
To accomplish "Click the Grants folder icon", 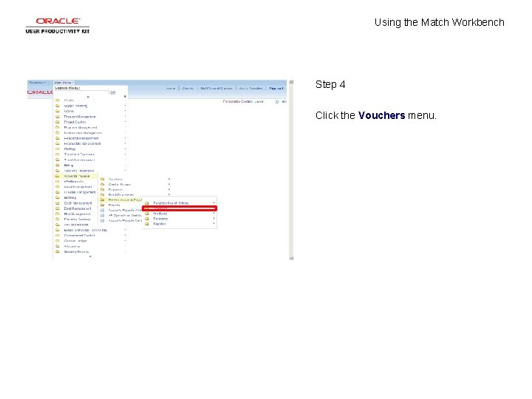I will tap(58, 112).
